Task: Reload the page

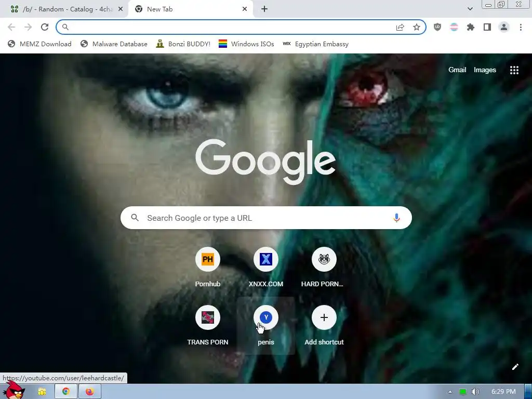Action: (x=45, y=27)
